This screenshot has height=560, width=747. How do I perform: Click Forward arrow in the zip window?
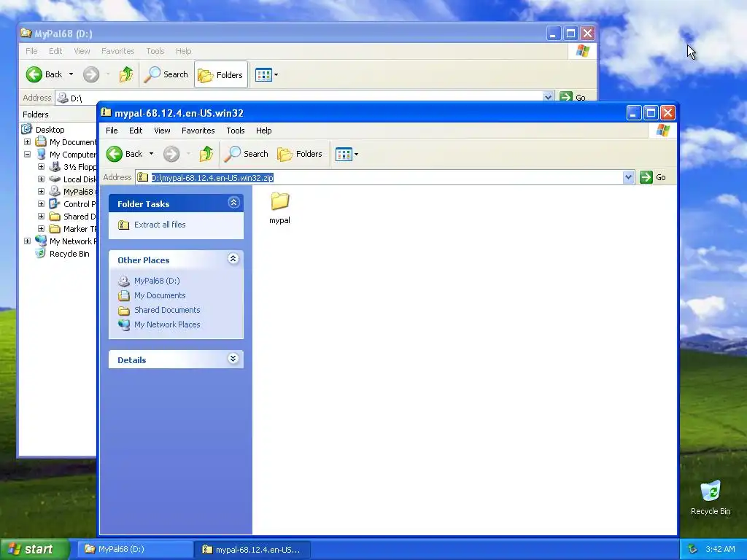[171, 154]
